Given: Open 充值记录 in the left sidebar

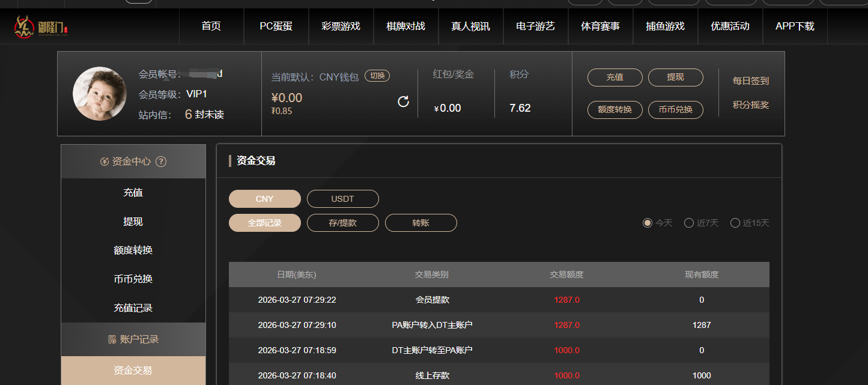Looking at the screenshot, I should (x=133, y=308).
